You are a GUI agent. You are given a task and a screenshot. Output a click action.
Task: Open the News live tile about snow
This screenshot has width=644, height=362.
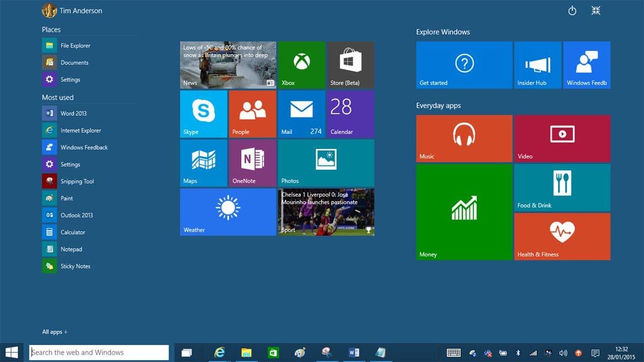(x=228, y=65)
